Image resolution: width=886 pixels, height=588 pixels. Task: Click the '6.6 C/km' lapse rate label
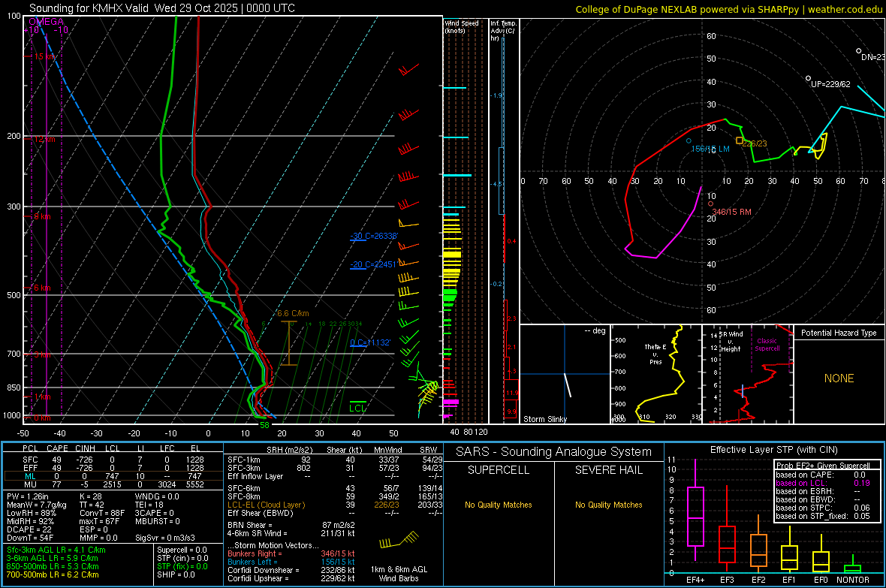coord(293,313)
